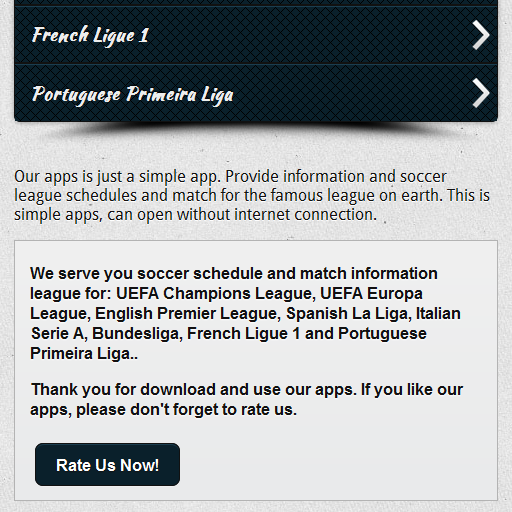Tap the chevron arrow beside French Ligue 1
The image size is (512, 512).
click(x=481, y=35)
